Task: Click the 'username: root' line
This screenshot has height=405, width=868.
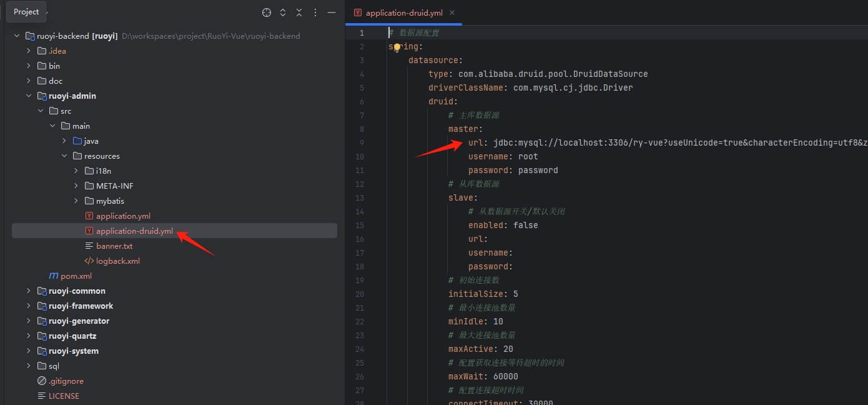Action: pos(503,156)
